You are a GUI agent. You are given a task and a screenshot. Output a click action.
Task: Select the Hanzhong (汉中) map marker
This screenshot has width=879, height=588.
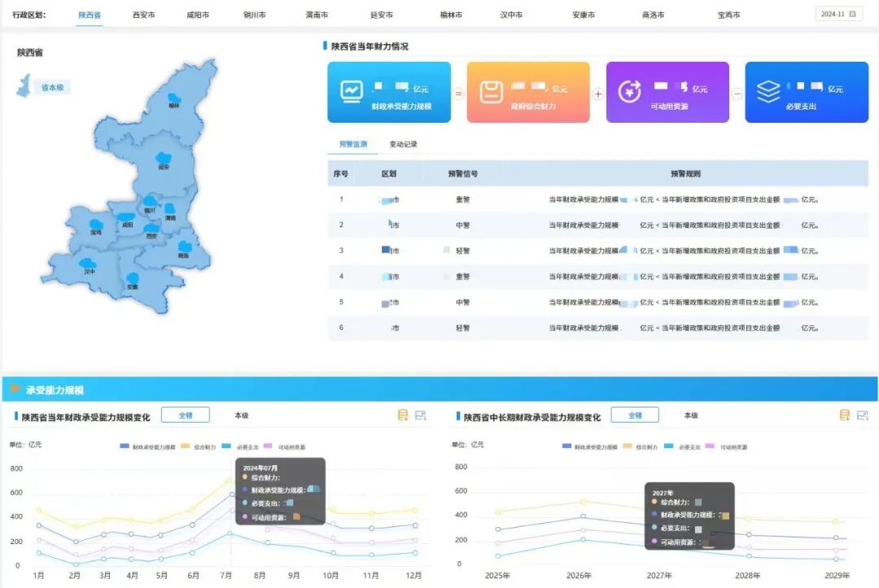click(x=88, y=265)
